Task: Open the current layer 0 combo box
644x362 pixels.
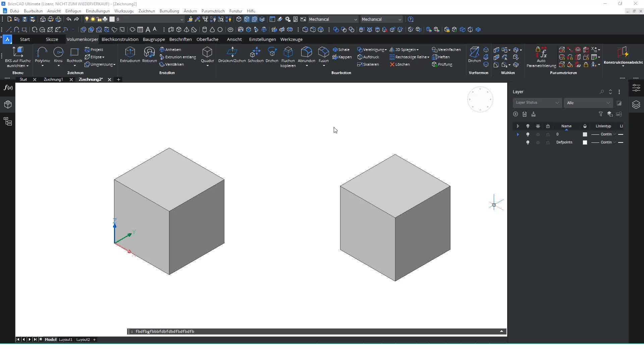Action: click(x=150, y=19)
